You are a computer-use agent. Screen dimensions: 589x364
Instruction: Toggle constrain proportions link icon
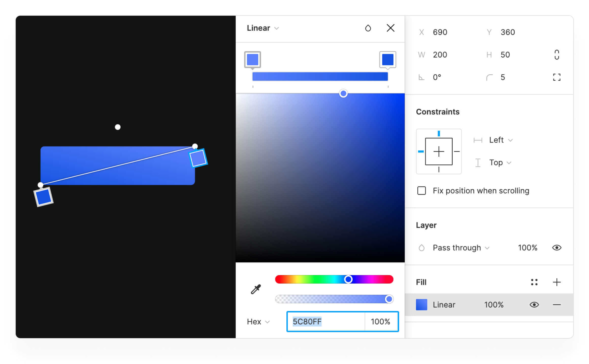coord(557,55)
